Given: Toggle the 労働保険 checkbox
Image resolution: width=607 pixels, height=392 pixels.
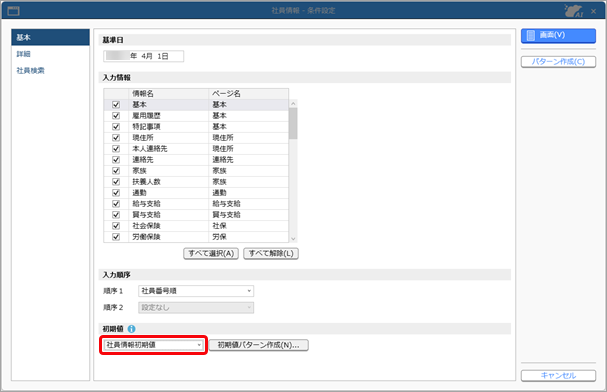Looking at the screenshot, I should click(x=116, y=237).
